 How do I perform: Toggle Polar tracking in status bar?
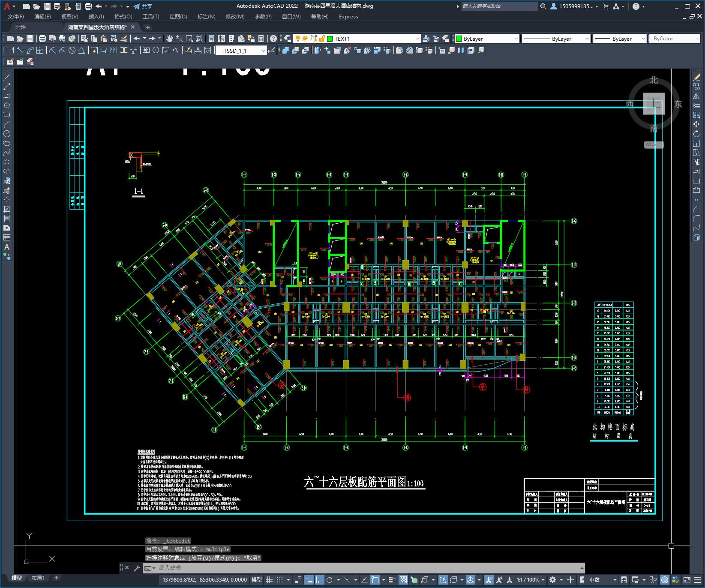pos(330,580)
